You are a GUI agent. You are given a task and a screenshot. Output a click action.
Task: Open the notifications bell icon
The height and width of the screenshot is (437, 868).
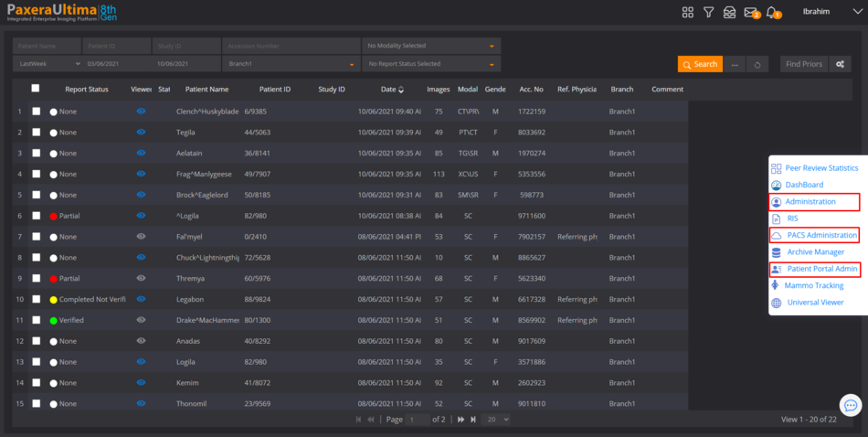pos(772,12)
